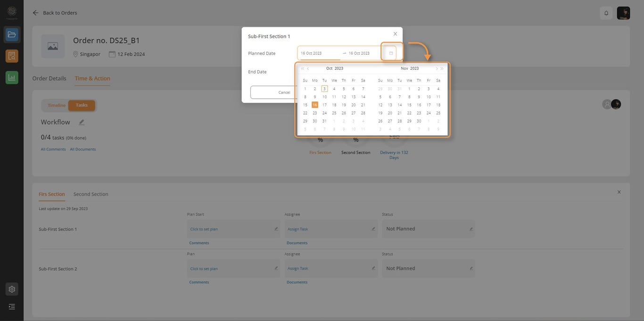This screenshot has width=644, height=321.
Task: Click to set plan for Sub-First Section 2
Action: [204, 269]
